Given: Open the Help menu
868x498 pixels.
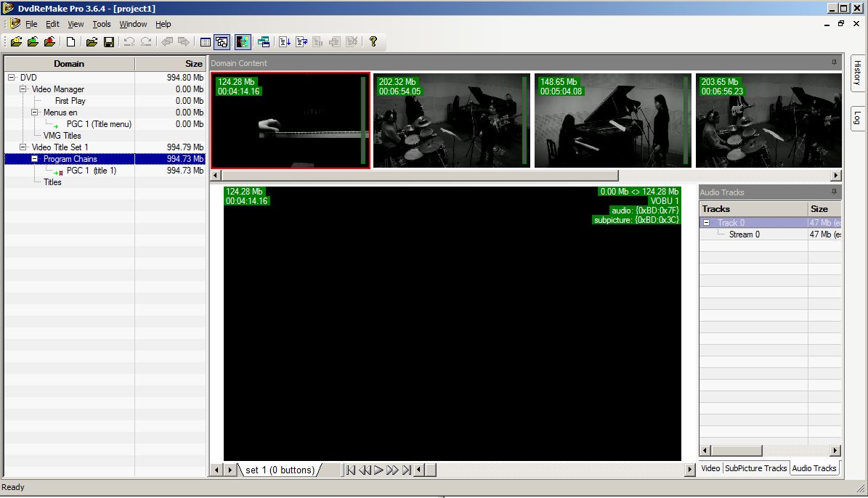Looking at the screenshot, I should click(x=163, y=25).
